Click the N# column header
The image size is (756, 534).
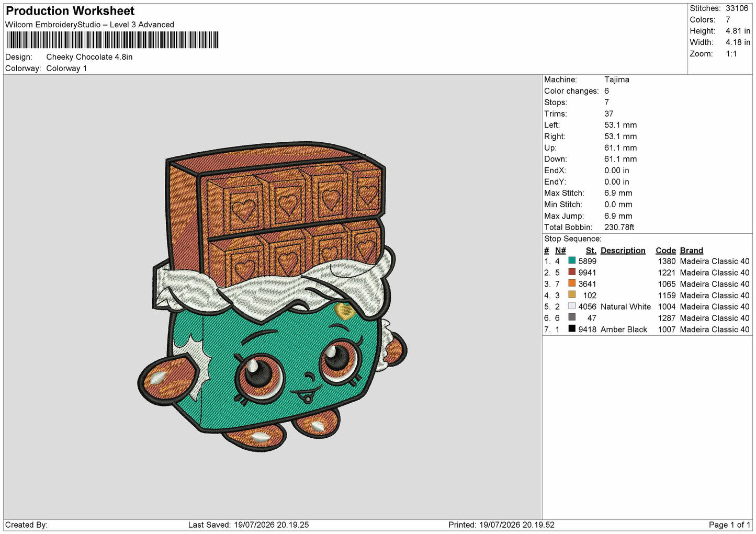(560, 251)
